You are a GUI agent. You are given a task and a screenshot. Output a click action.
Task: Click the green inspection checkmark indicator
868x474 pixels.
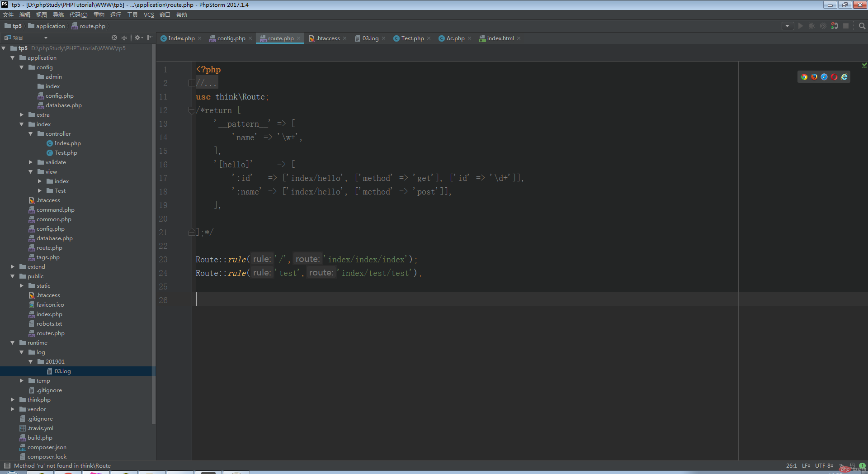864,65
